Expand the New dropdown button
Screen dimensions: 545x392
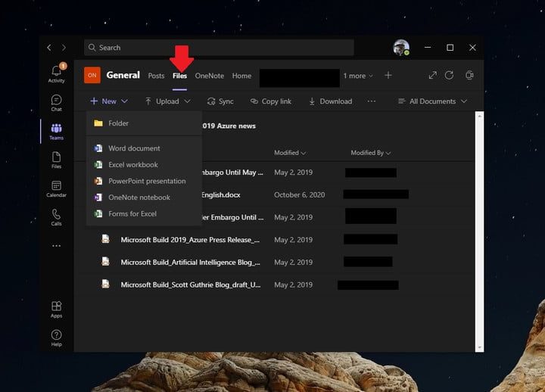point(109,101)
